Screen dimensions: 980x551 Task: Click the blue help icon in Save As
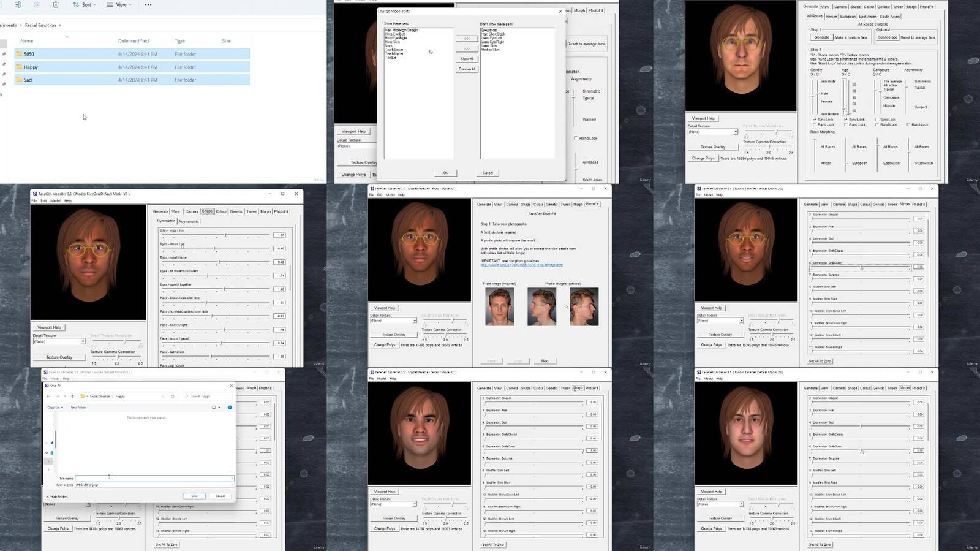pyautogui.click(x=230, y=408)
